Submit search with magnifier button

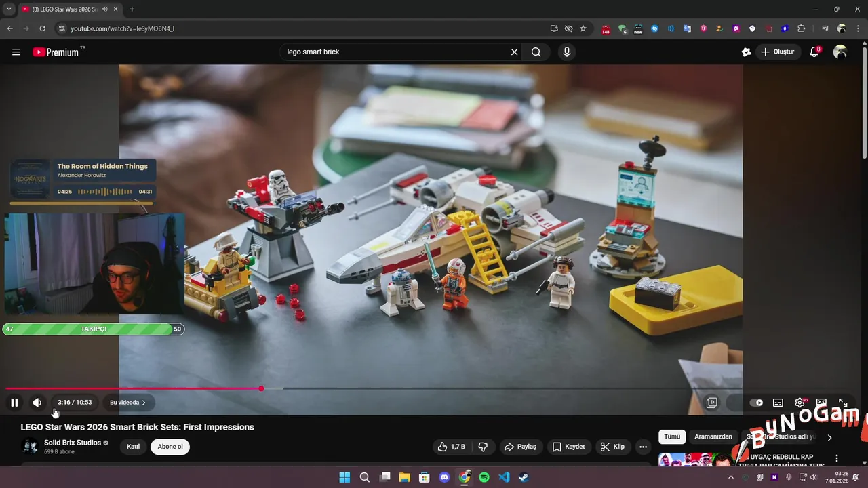point(536,52)
